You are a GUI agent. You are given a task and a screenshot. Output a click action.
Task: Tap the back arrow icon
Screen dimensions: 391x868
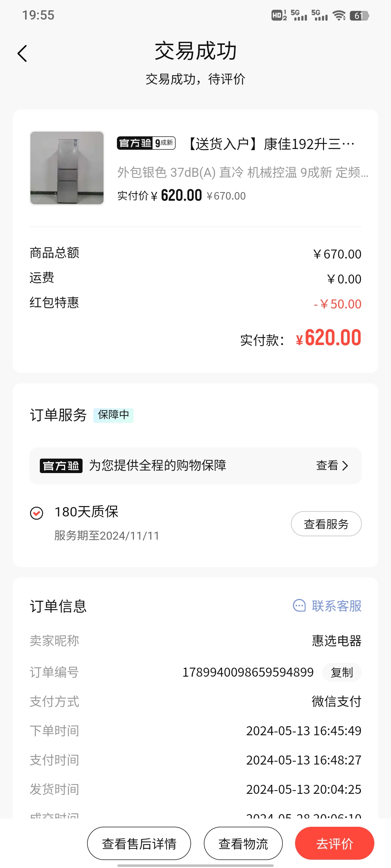click(22, 54)
